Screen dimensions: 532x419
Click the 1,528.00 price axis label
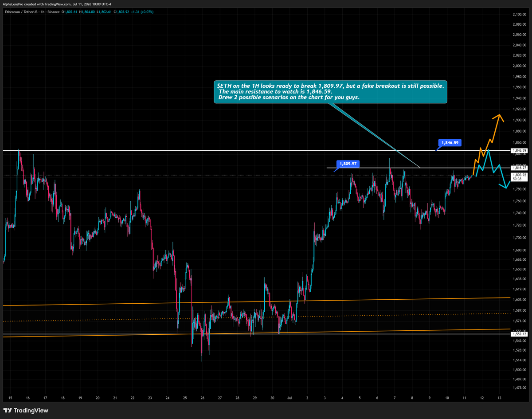tap(519, 351)
